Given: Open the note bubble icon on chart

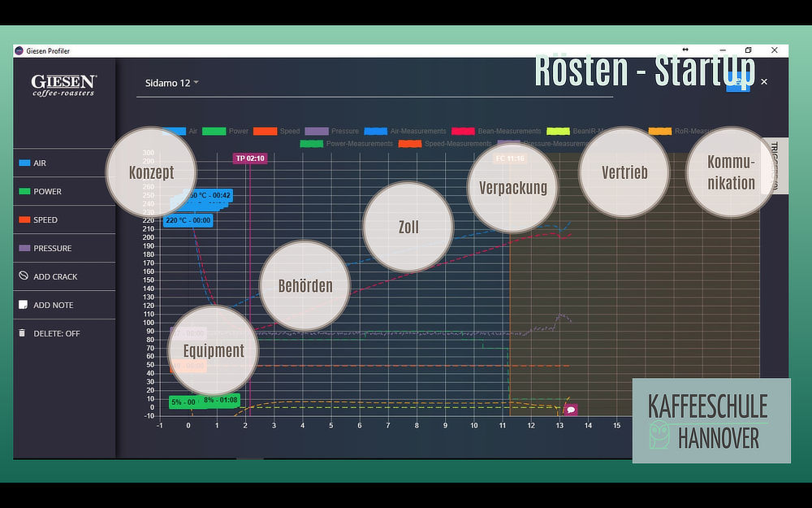Looking at the screenshot, I should pyautogui.click(x=570, y=410).
